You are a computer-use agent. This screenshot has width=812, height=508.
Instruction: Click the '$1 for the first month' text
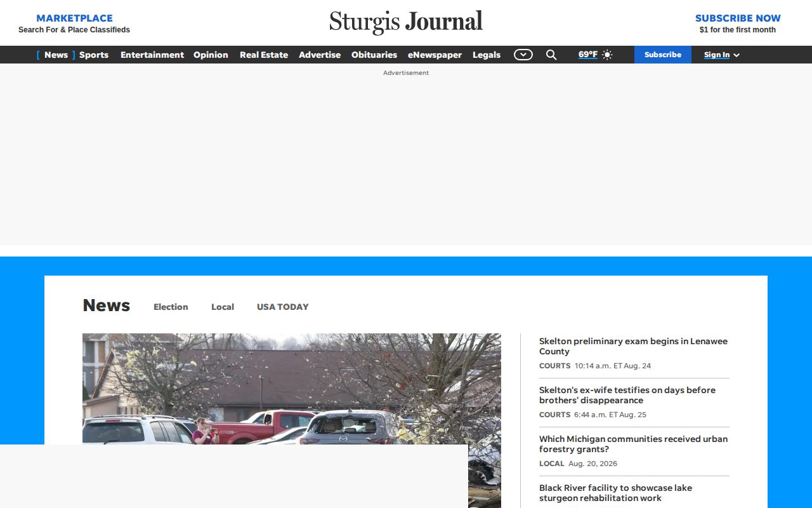738,30
